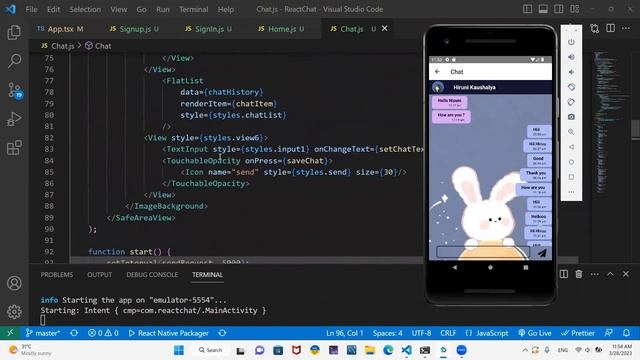The width and height of the screenshot is (640, 360).
Task: Click the Go Live status button
Action: pyautogui.click(x=535, y=333)
